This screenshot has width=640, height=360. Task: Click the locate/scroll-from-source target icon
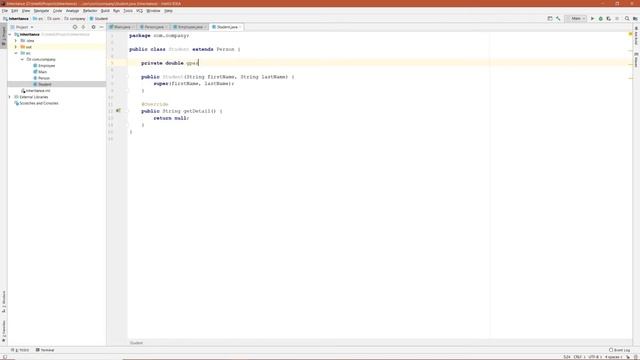(x=75, y=27)
